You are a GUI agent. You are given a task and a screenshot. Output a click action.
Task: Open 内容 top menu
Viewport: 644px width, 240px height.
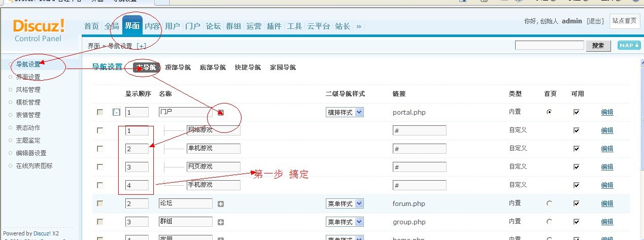click(152, 26)
